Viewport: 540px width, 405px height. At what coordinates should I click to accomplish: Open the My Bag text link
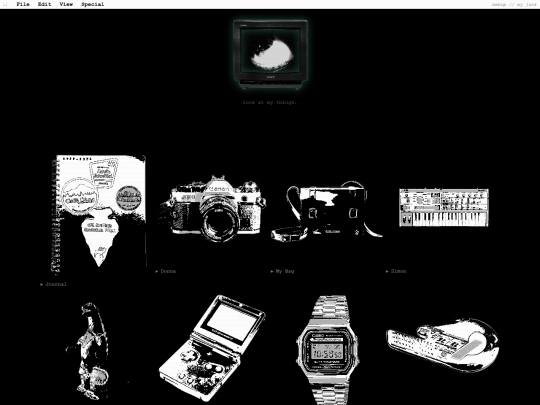coord(285,271)
